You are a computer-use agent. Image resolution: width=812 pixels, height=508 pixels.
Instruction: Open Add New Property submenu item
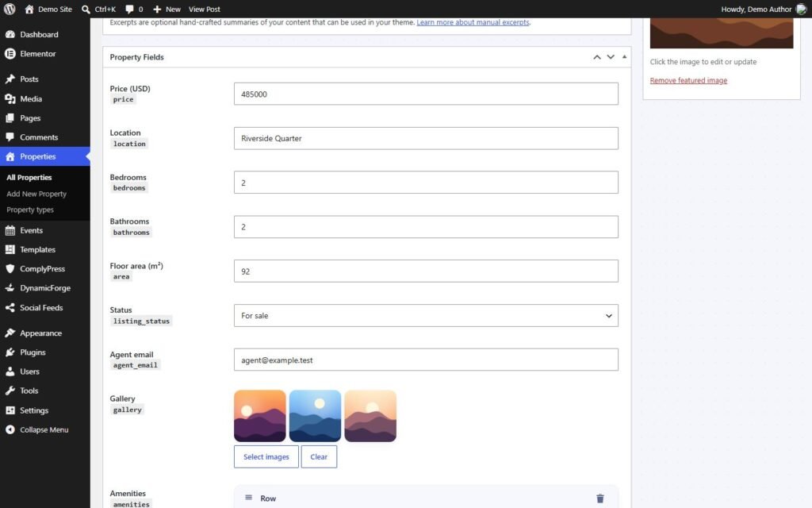(x=36, y=194)
